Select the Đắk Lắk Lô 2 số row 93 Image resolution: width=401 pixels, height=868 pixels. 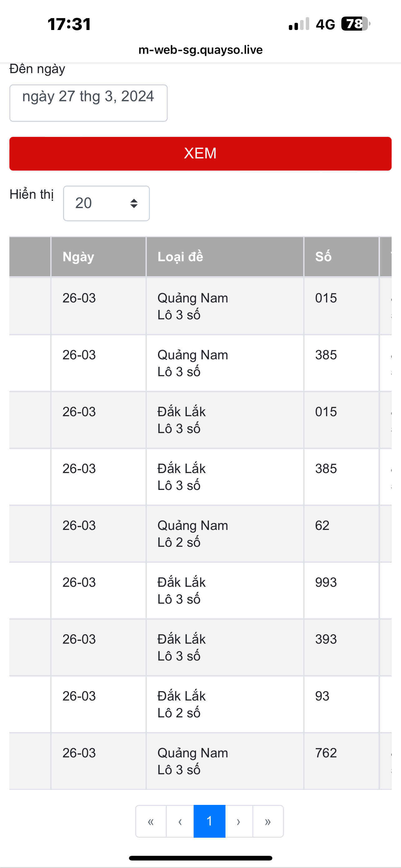(200, 704)
